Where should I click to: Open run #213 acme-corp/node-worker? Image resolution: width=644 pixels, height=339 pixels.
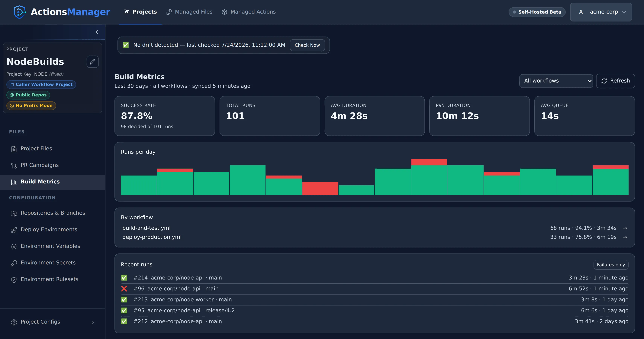[375, 299]
